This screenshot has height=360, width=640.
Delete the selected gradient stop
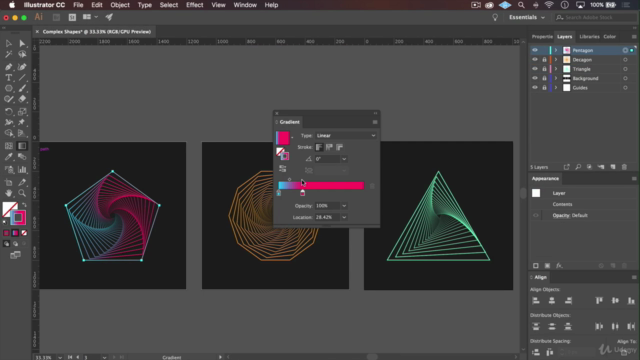372,186
